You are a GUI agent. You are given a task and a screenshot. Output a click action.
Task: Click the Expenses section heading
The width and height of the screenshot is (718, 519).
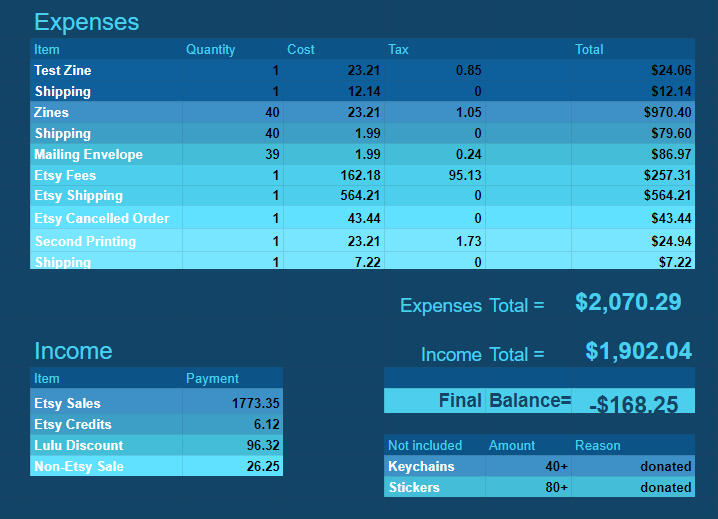(x=87, y=22)
